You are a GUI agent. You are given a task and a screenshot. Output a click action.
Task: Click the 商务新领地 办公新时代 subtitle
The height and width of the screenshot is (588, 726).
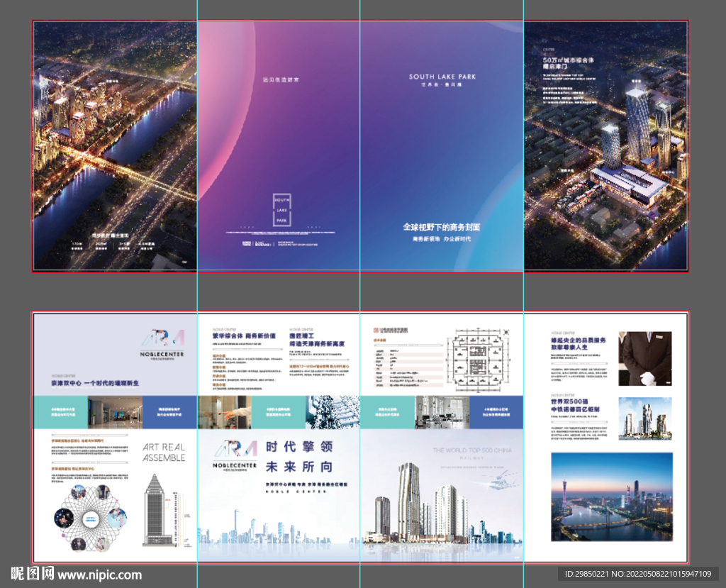pyautogui.click(x=442, y=239)
